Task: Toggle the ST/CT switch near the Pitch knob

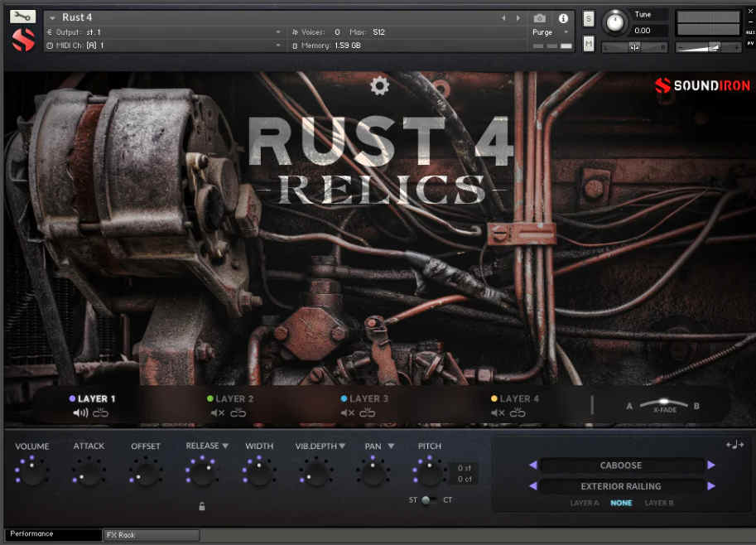Action: coord(427,499)
